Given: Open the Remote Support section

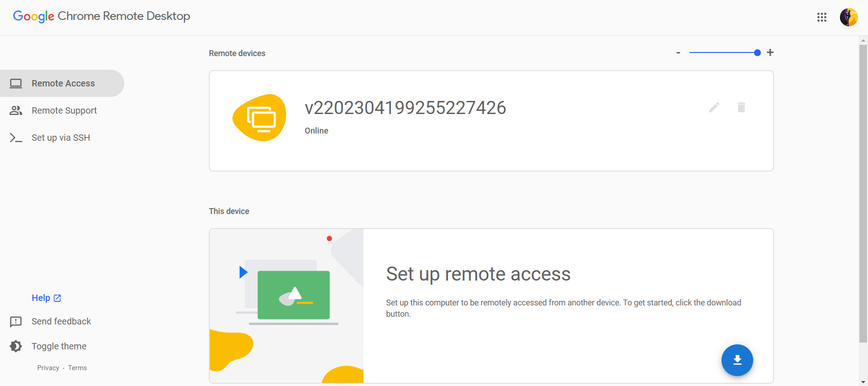Looking at the screenshot, I should [x=62, y=110].
